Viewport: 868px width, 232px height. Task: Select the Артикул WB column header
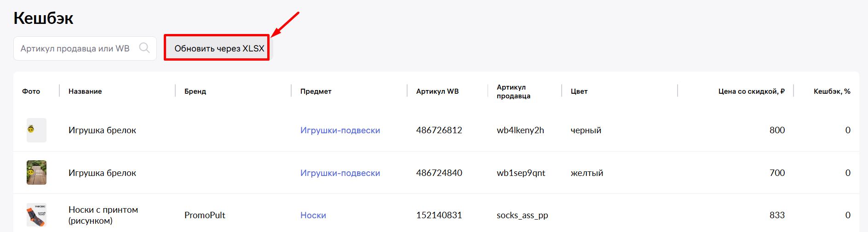[x=437, y=91]
